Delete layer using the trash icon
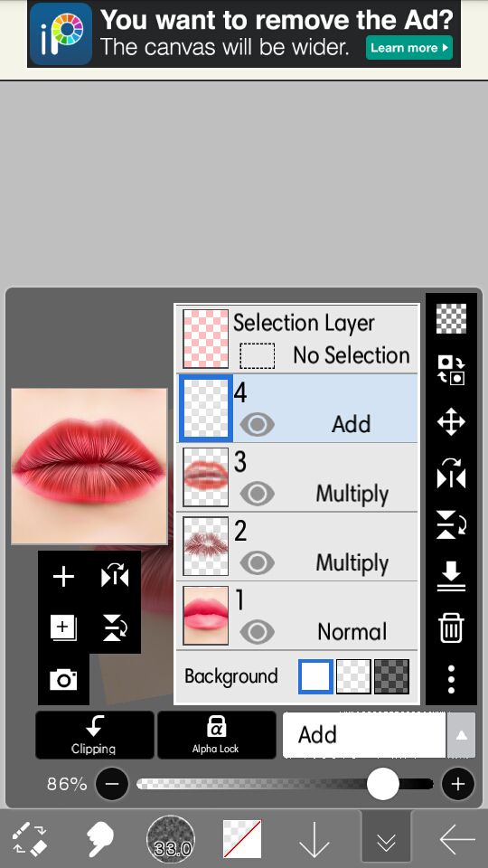 (x=451, y=628)
